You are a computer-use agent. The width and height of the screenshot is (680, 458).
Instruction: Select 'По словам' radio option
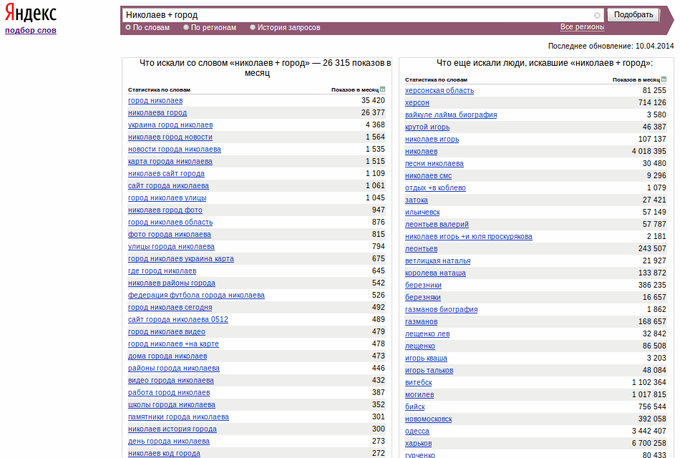pos(128,27)
